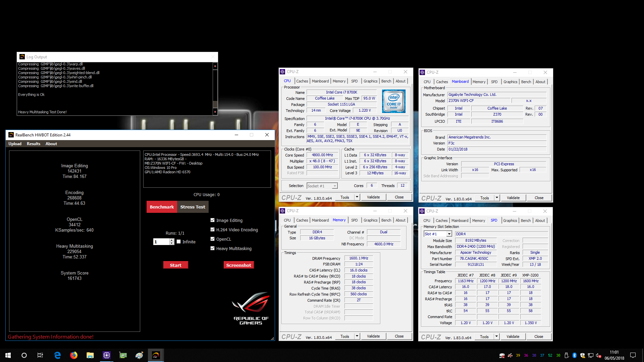Open Tools dropdown arrow in Mainboard window
This screenshot has height=362, width=644.
(x=497, y=198)
